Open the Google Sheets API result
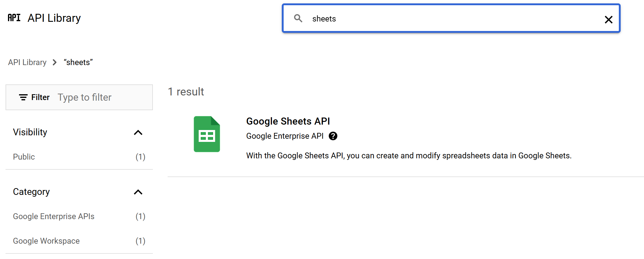644x259 pixels. click(x=288, y=121)
